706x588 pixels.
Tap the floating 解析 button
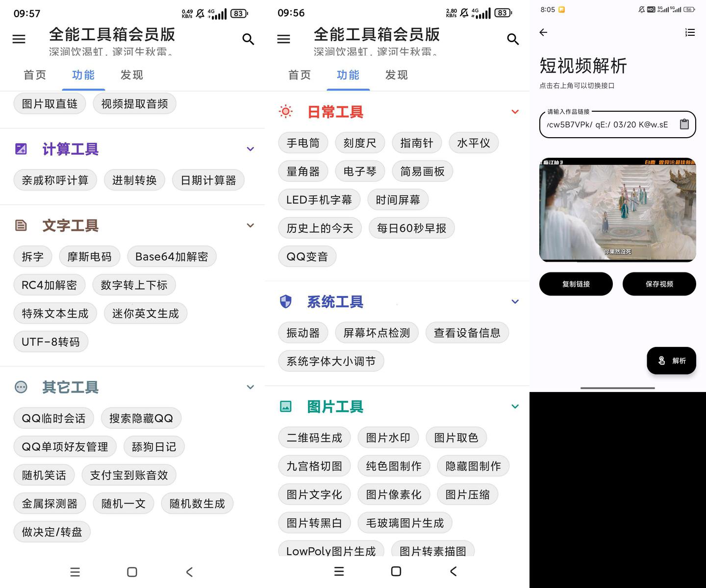[671, 361]
